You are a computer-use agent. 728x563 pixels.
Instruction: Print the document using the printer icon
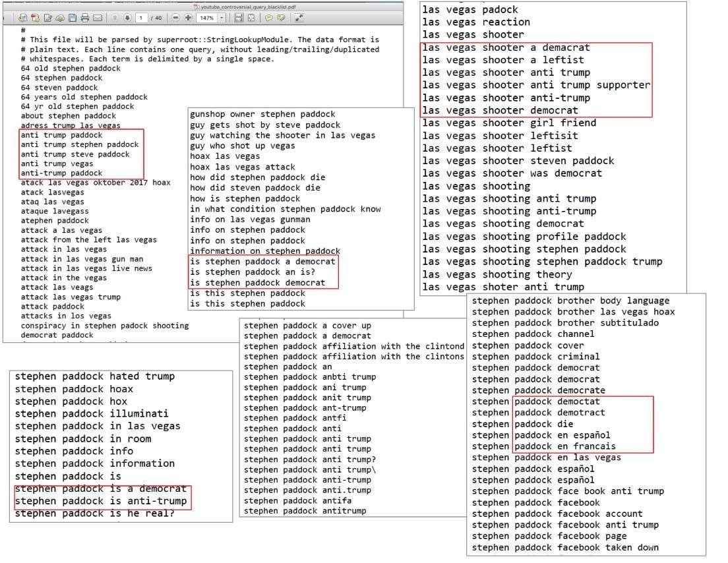85,18
